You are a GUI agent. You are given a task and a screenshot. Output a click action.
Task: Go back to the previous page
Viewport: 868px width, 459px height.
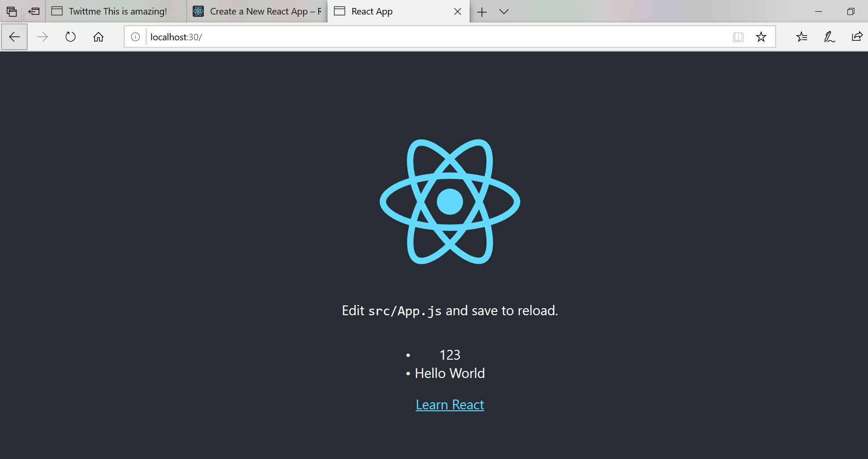(15, 37)
